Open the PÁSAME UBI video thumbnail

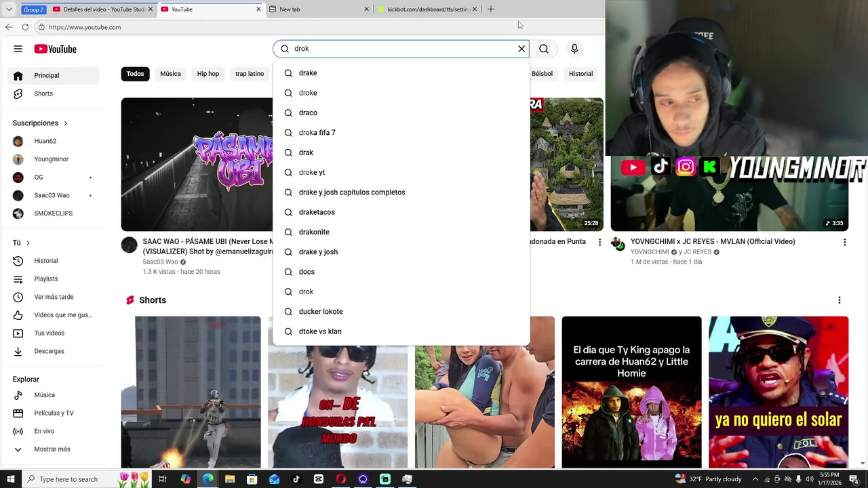click(197, 165)
